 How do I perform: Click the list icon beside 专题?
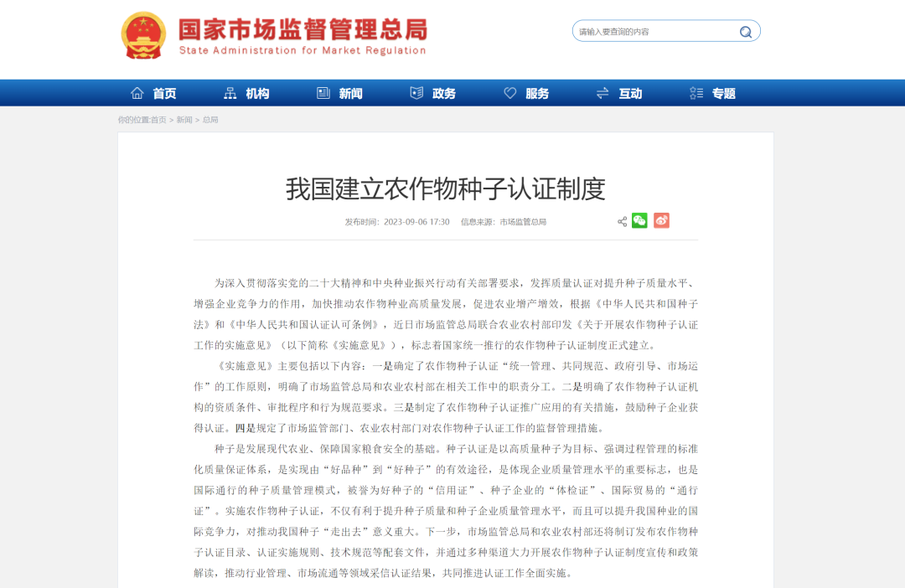pyautogui.click(x=696, y=93)
